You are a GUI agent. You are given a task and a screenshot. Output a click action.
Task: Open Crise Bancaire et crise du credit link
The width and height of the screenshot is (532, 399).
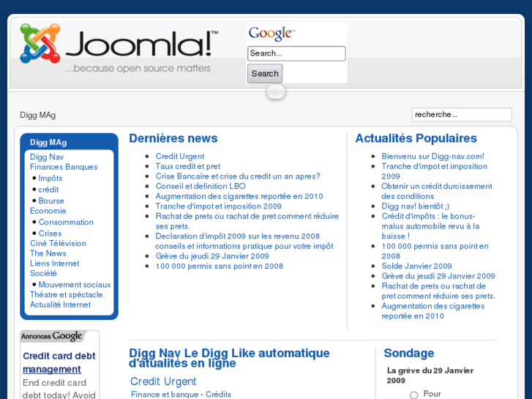[x=238, y=176]
